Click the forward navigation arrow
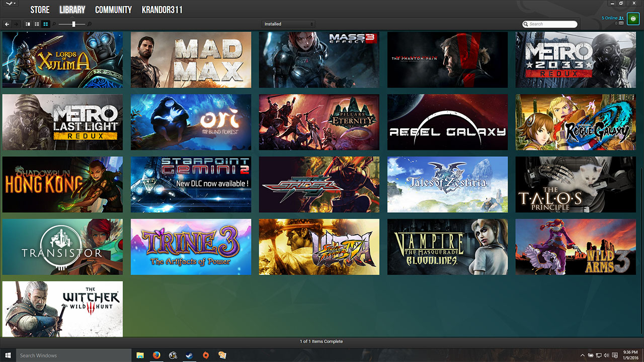 tap(16, 24)
